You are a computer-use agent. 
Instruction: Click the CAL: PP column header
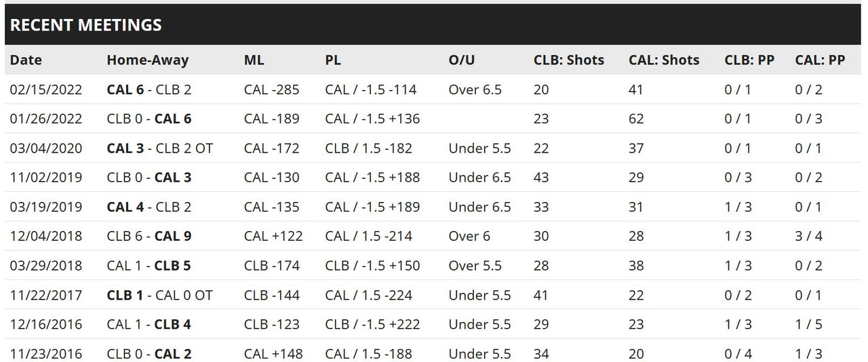[819, 60]
